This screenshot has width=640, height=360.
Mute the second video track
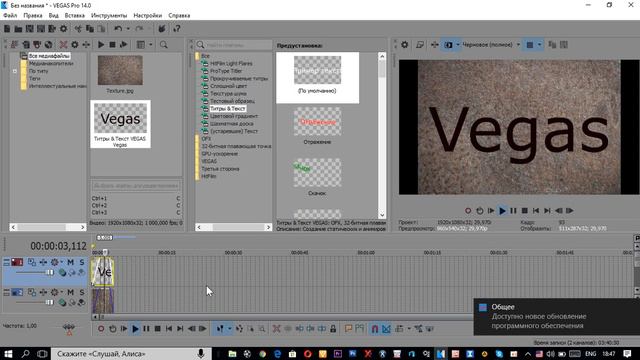pyautogui.click(x=71, y=292)
